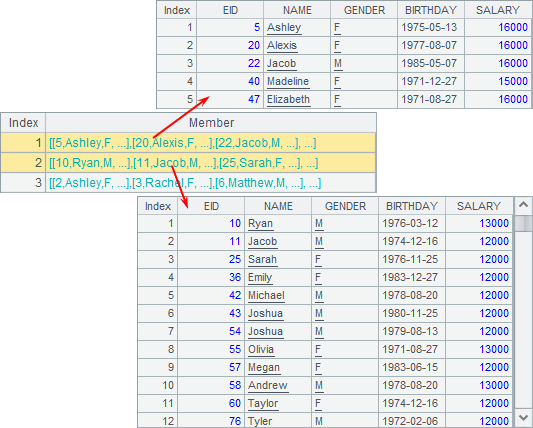Select Member row 3 starting with 2,Ashley
This screenshot has height=428, width=533.
(x=210, y=183)
